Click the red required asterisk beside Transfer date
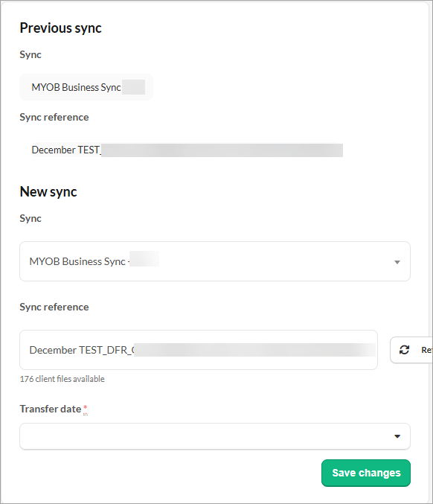Screen dimensions: 433x504 (85, 407)
